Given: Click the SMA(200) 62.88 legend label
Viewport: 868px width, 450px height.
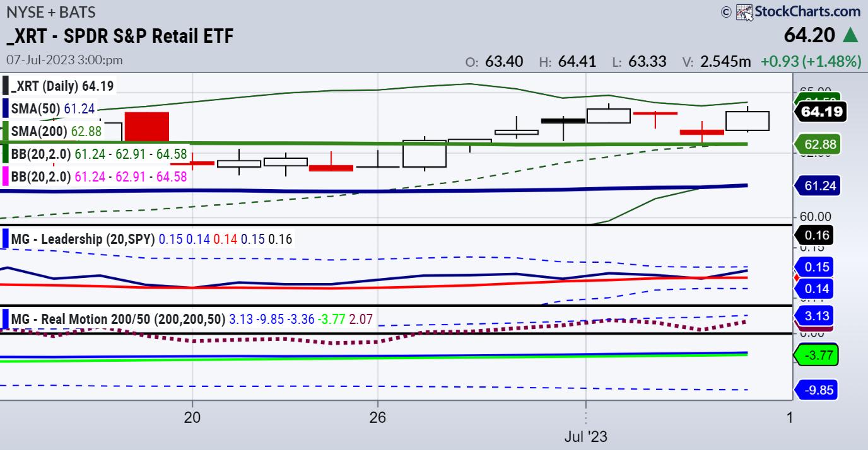Looking at the screenshot, I should (56, 132).
